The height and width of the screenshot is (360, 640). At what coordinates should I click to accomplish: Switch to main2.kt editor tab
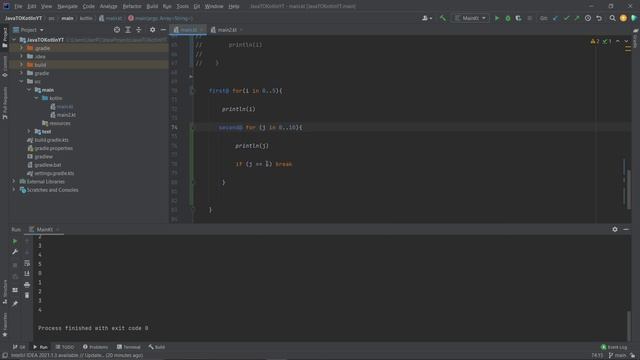pos(227,30)
